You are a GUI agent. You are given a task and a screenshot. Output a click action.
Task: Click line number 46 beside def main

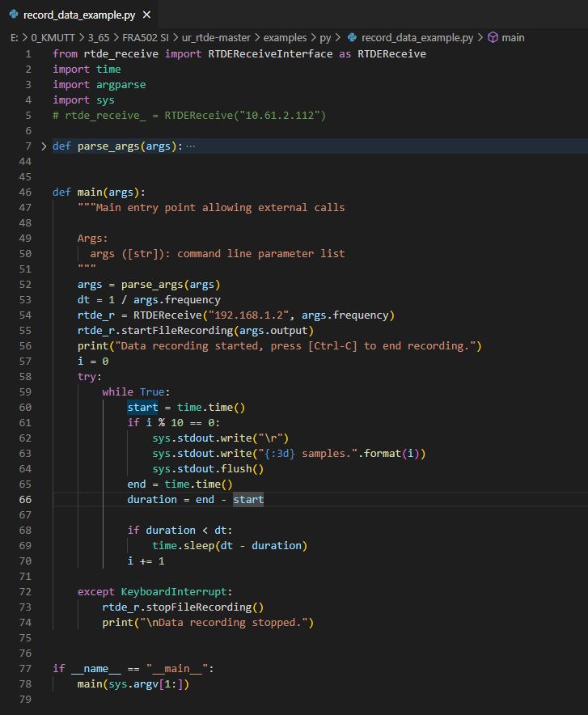(x=24, y=192)
